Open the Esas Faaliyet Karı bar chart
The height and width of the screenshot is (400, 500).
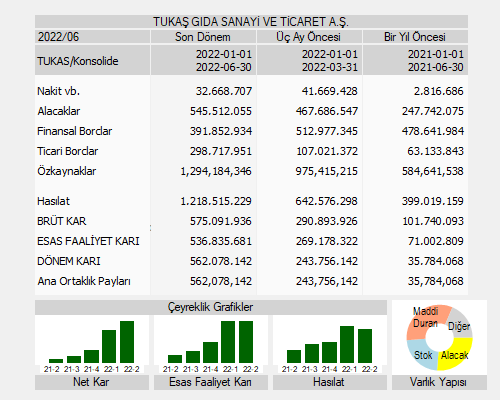211,344
